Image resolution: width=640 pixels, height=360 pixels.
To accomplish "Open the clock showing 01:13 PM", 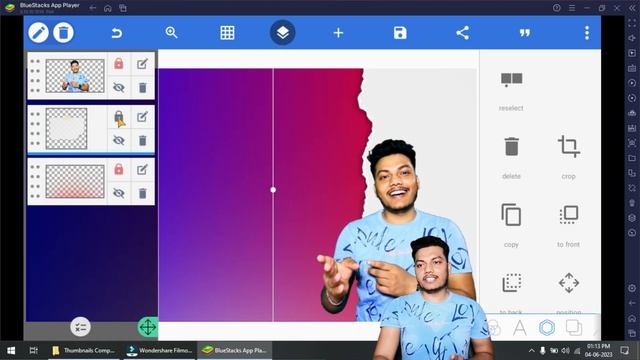I will (x=598, y=350).
